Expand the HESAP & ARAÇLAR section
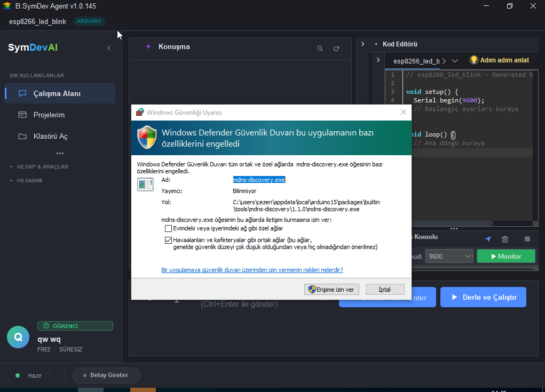 [40, 166]
